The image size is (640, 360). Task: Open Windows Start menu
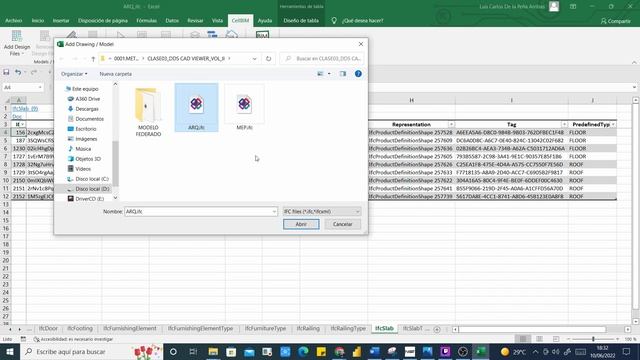9,351
